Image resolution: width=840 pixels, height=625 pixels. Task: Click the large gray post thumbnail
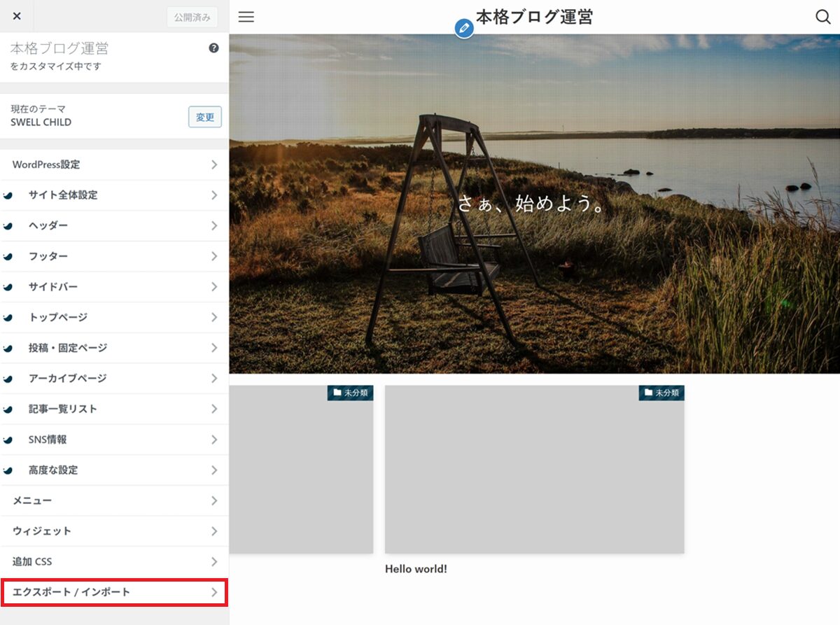coord(534,476)
